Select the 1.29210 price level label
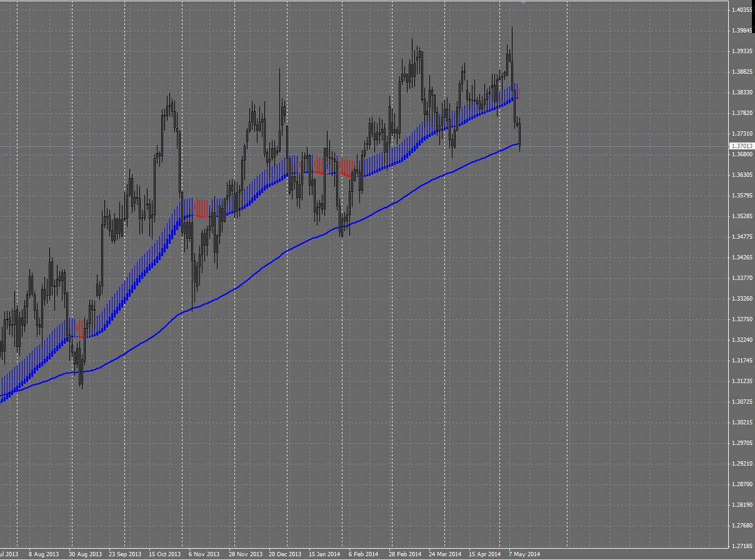 coord(742,464)
